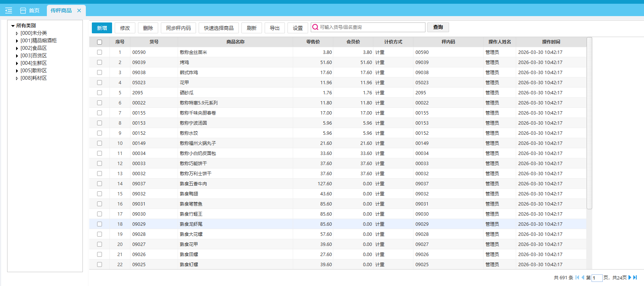Expand the [002]食品区 category
Image resolution: width=644 pixels, height=286 pixels.
[x=17, y=48]
